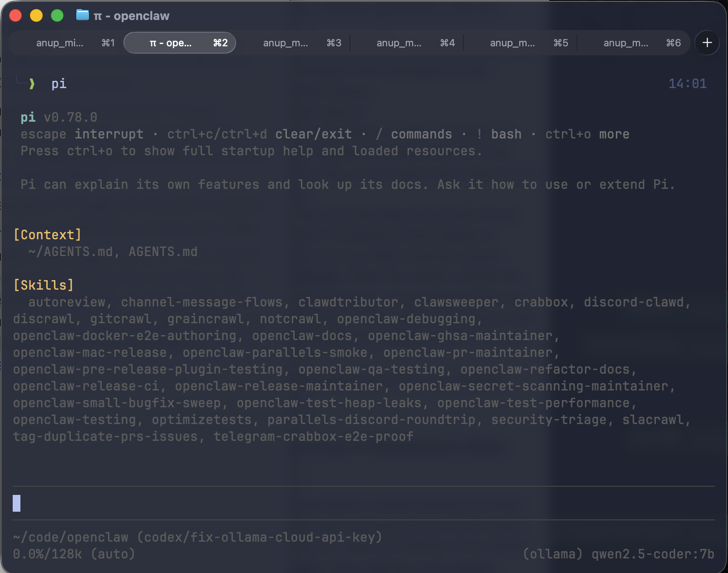
Task: Click the graincrawl skill name
Action: [206, 319]
